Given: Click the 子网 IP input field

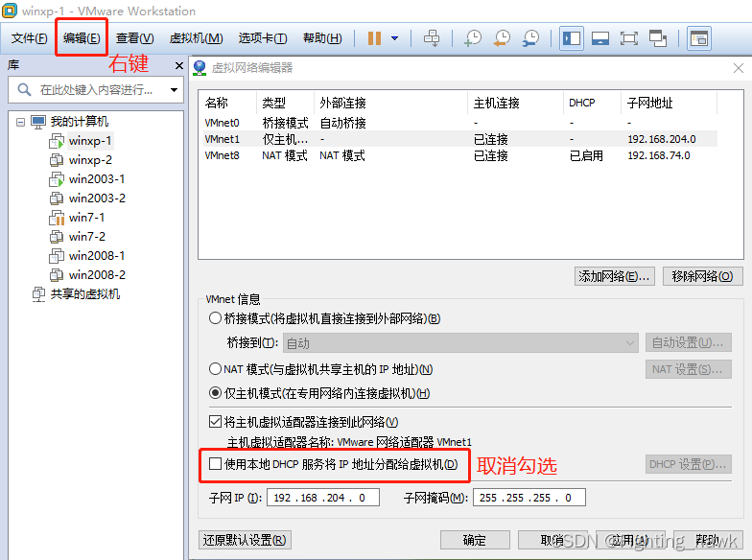Looking at the screenshot, I should [x=323, y=498].
